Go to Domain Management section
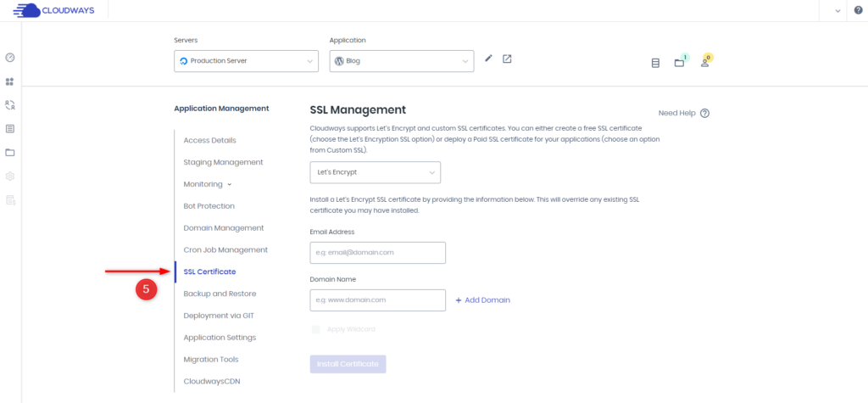This screenshot has height=403, width=868. coord(223,228)
